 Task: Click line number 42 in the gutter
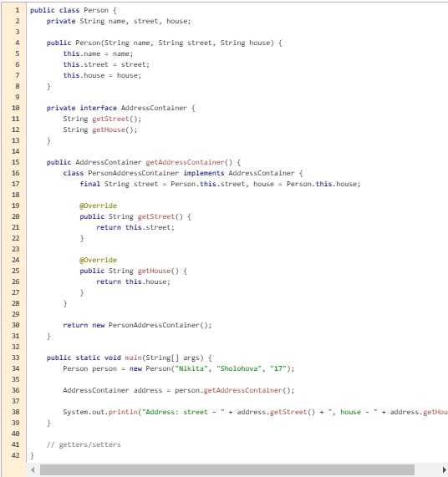(16, 455)
